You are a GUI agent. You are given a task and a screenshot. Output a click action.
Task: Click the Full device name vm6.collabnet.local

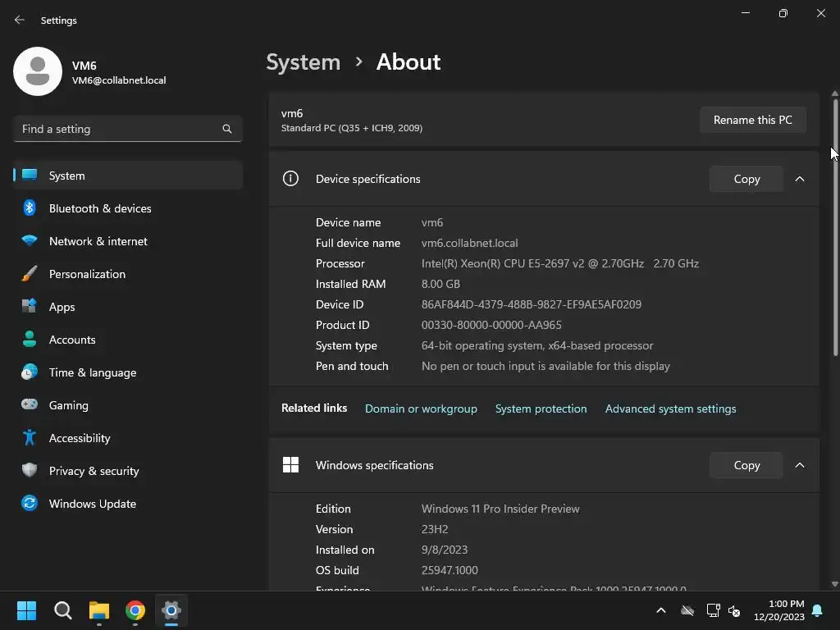(470, 243)
